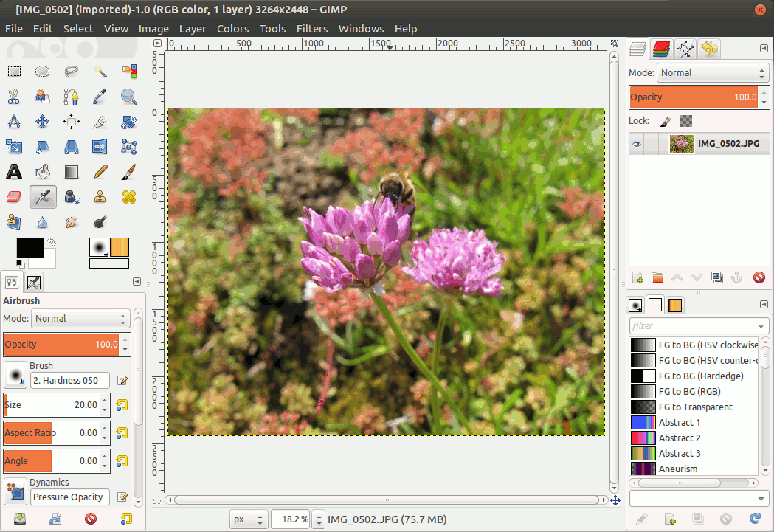The width and height of the screenshot is (774, 532).
Task: Create a new layer
Action: click(x=637, y=277)
